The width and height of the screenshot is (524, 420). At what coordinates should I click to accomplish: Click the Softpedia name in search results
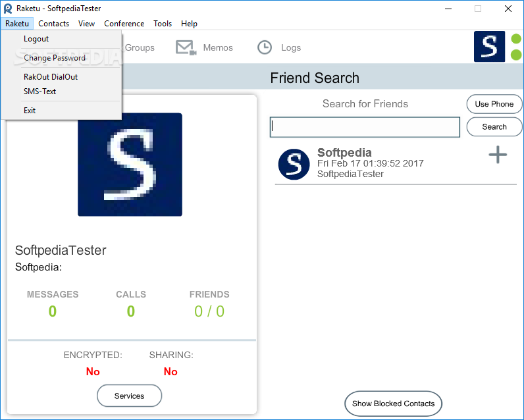point(344,153)
